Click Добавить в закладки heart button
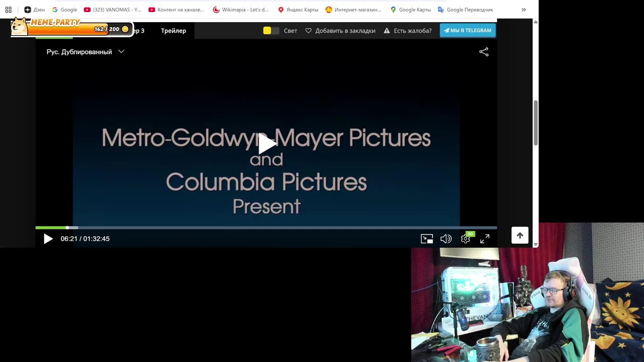This screenshot has width=644, height=362. (x=341, y=31)
